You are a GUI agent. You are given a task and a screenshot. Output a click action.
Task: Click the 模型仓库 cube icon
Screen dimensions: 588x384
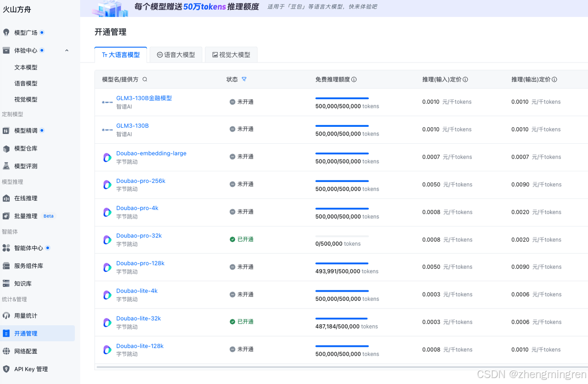pyautogui.click(x=6, y=148)
